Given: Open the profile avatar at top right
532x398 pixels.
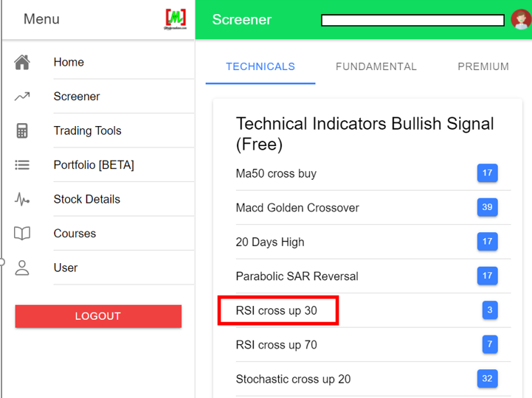Looking at the screenshot, I should point(520,20).
